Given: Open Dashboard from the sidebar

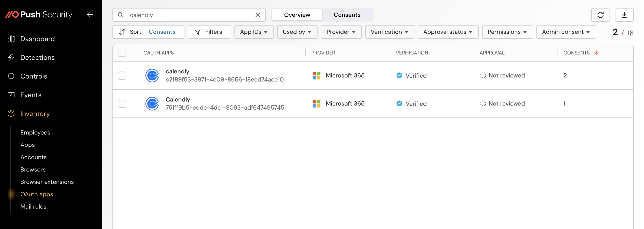Looking at the screenshot, I should point(37,39).
